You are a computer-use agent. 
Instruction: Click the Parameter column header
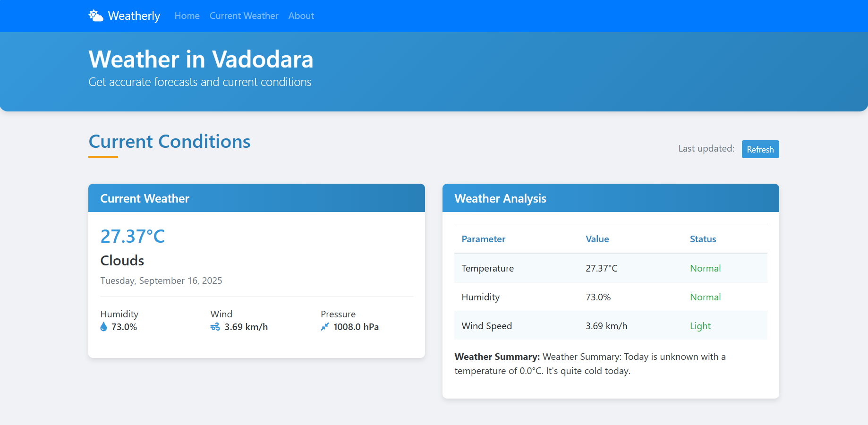pos(484,239)
